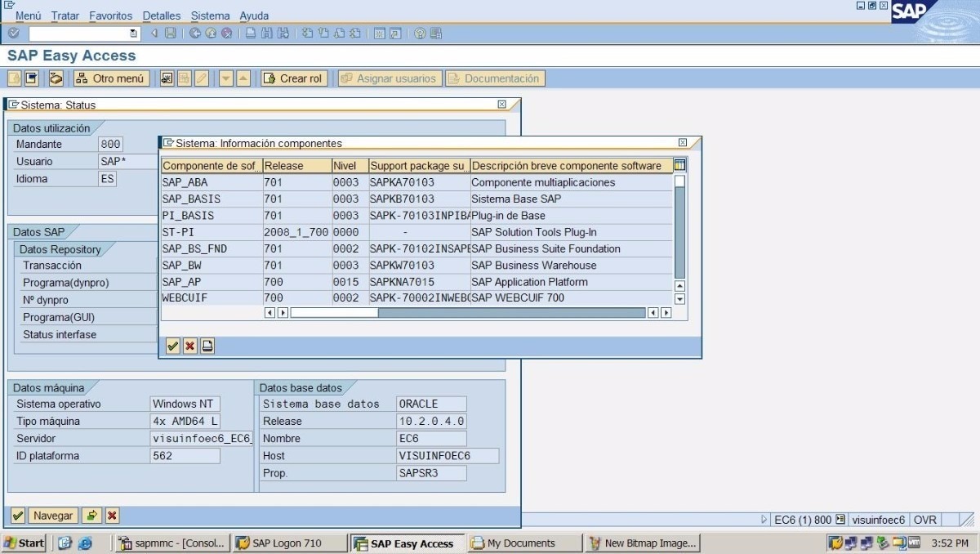Image resolution: width=980 pixels, height=554 pixels.
Task: Switch to the sapmmc Console taskbar button
Action: click(172, 543)
